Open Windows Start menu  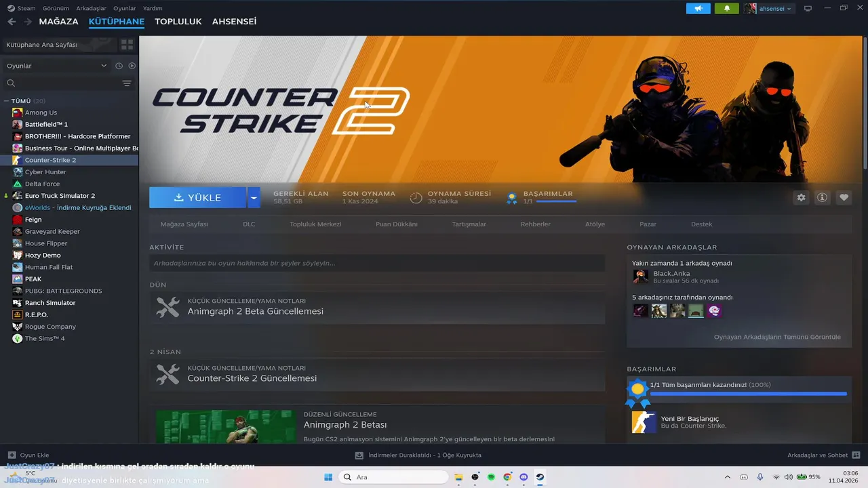(x=328, y=477)
